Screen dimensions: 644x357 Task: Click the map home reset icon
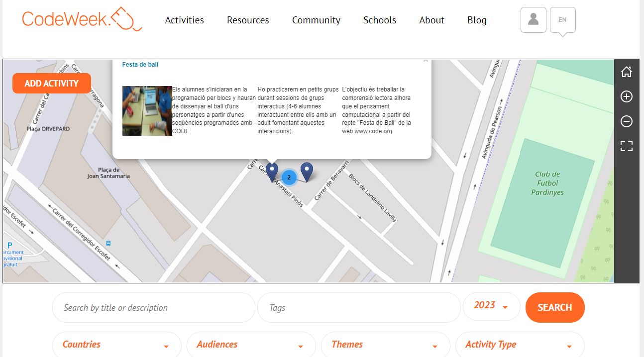point(626,72)
